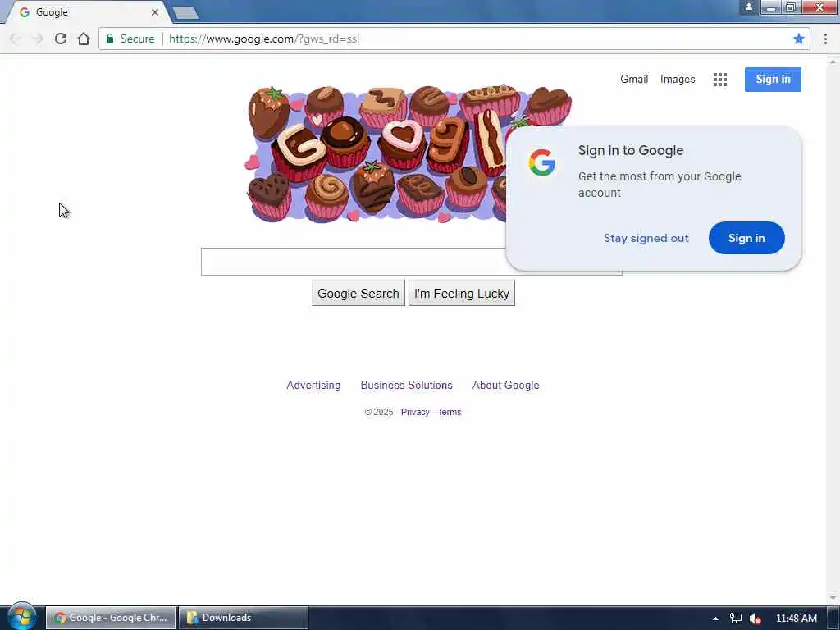This screenshot has height=630, width=840.
Task: Open About Google link
Action: tap(505, 386)
